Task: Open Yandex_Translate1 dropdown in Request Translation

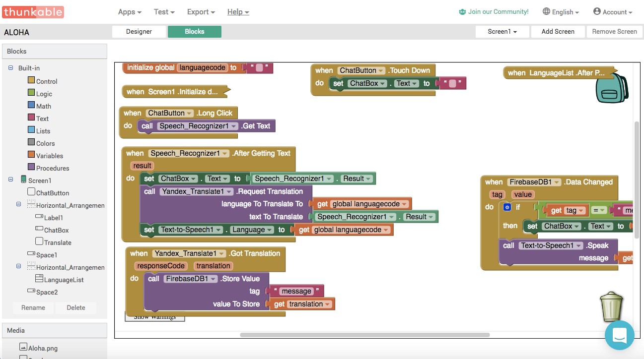Action: click(196, 191)
